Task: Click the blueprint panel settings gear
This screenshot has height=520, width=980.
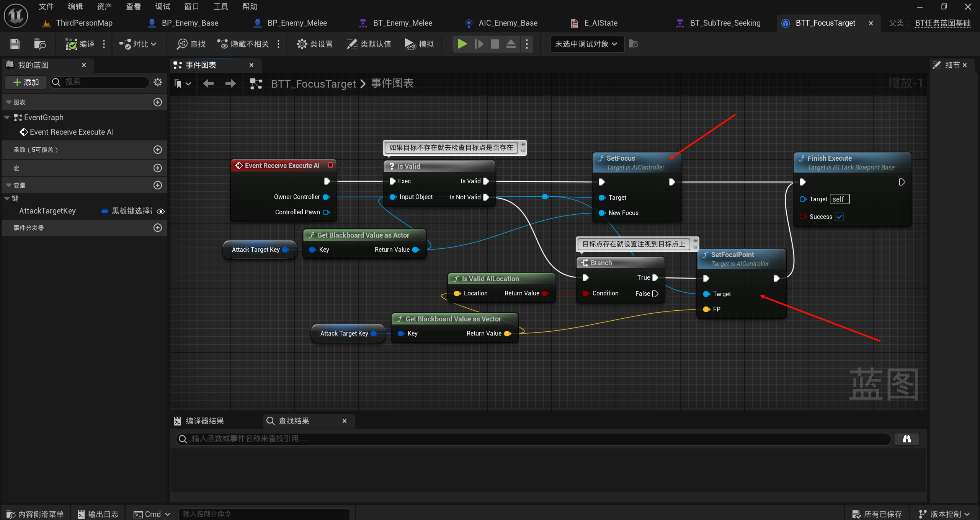Action: pos(158,82)
